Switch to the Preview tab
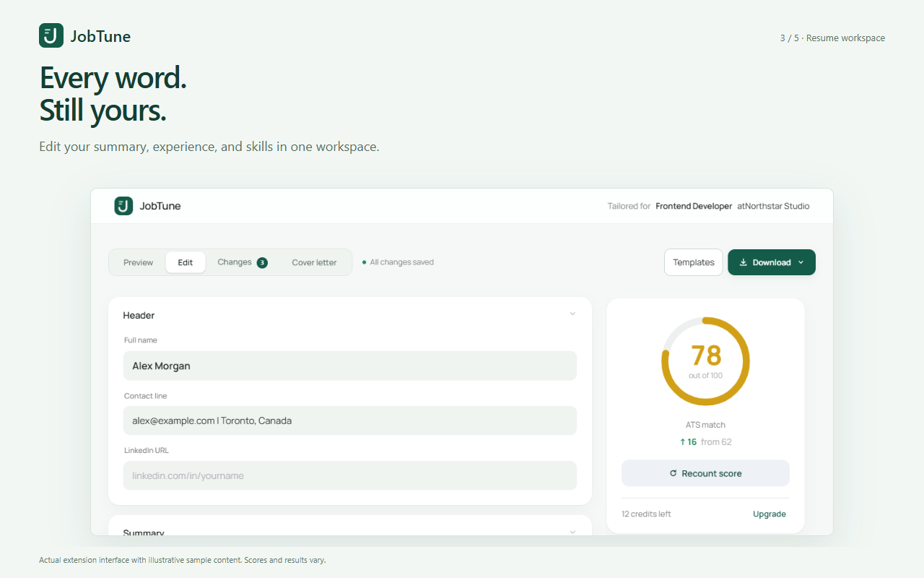 click(138, 262)
